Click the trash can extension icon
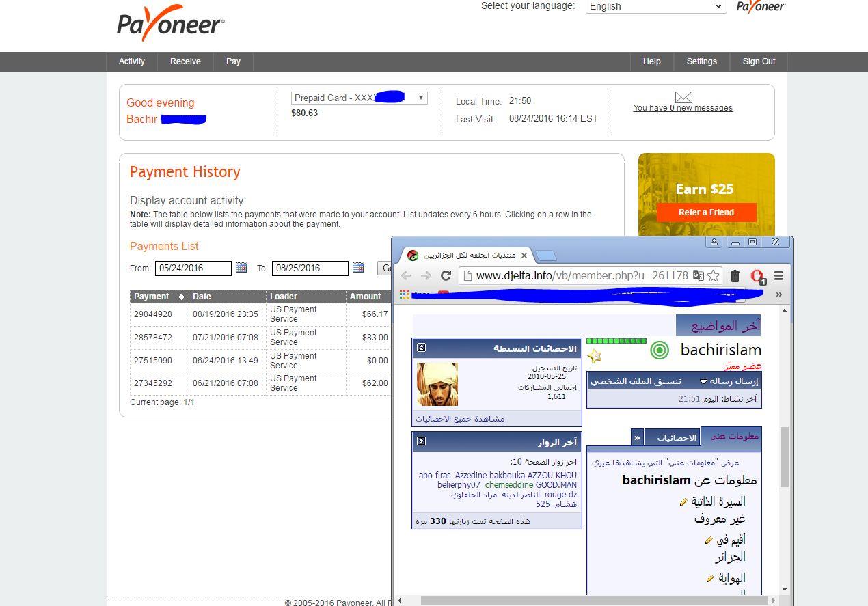The height and width of the screenshot is (606, 868). click(735, 275)
